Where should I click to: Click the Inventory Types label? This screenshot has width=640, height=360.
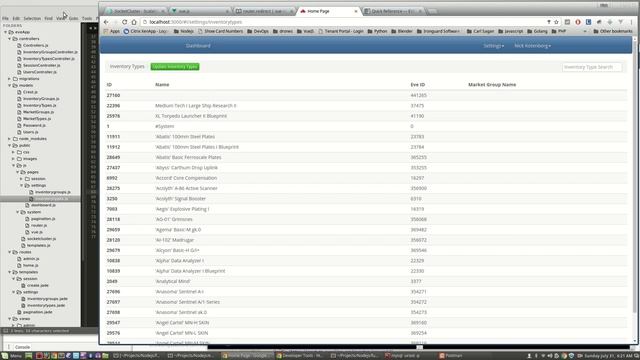[x=127, y=67]
